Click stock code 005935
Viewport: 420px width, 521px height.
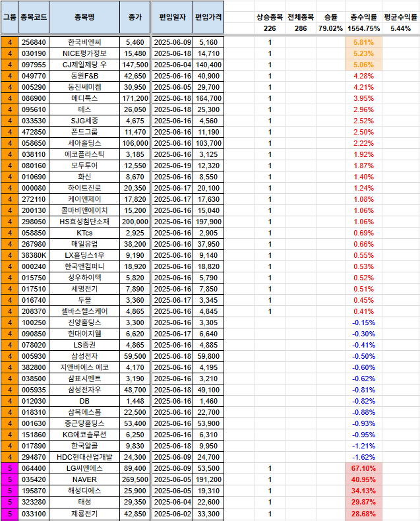[x=34, y=390]
